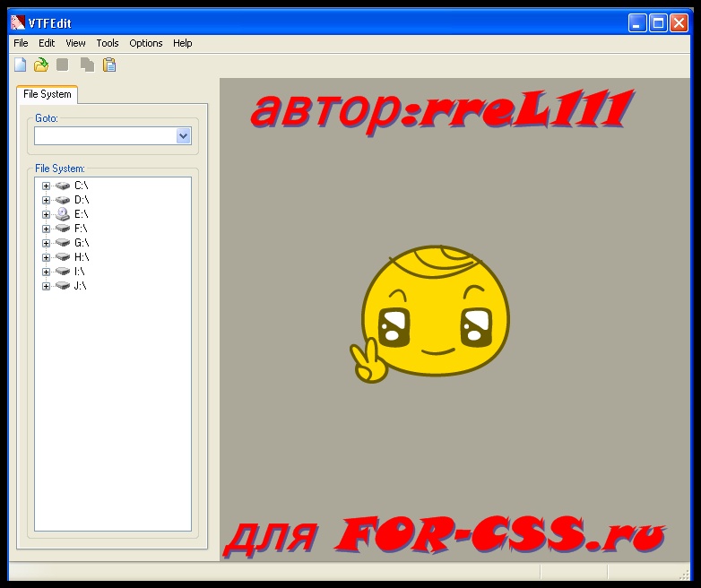Image resolution: width=701 pixels, height=588 pixels.
Task: Click the New file toolbar icon
Action: (x=20, y=65)
